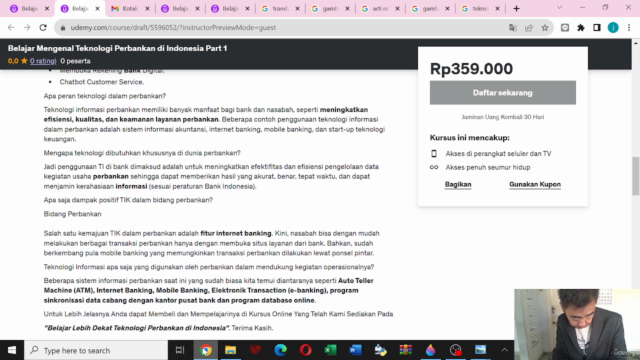Screen dimensions: 640x360
Task: Toggle Chrome side panel
Action: pyautogui.click(x=597, y=28)
